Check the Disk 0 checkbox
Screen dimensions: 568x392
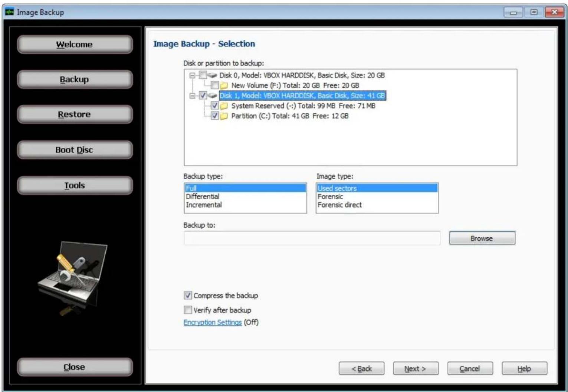point(203,75)
